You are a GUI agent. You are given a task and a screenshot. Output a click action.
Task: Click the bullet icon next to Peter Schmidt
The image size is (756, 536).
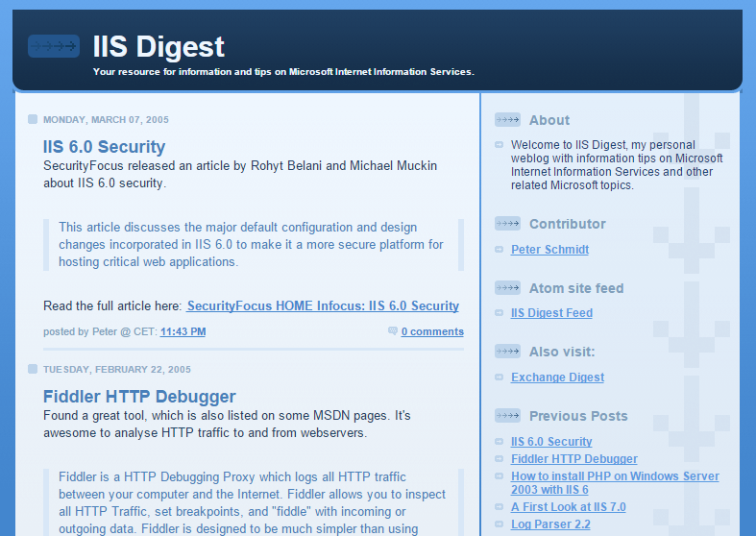(x=499, y=249)
